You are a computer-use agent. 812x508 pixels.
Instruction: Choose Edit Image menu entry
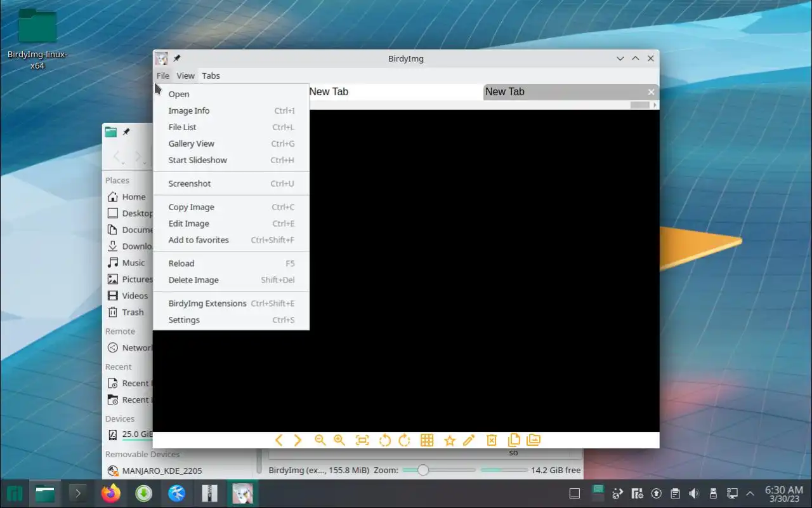click(231, 224)
